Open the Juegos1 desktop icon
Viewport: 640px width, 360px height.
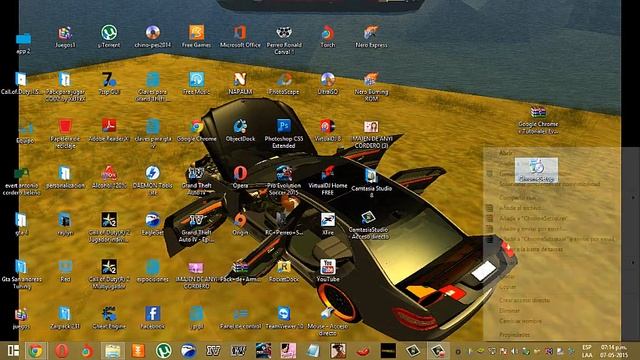(65, 36)
